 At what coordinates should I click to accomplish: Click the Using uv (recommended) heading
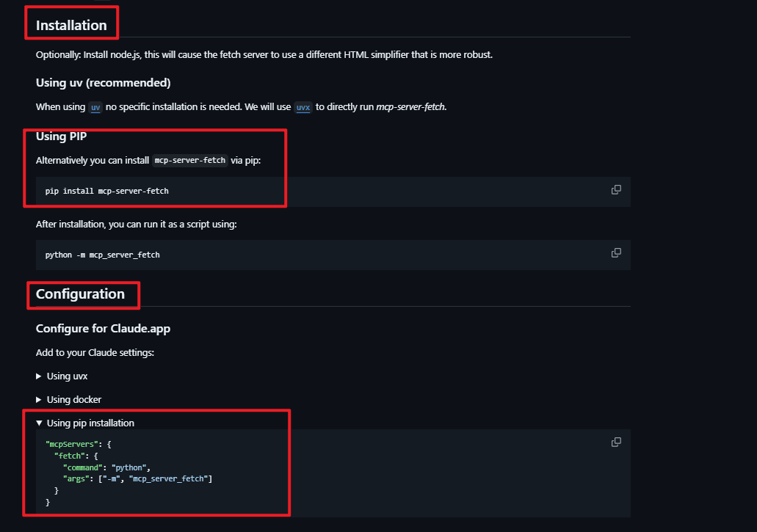pyautogui.click(x=103, y=82)
